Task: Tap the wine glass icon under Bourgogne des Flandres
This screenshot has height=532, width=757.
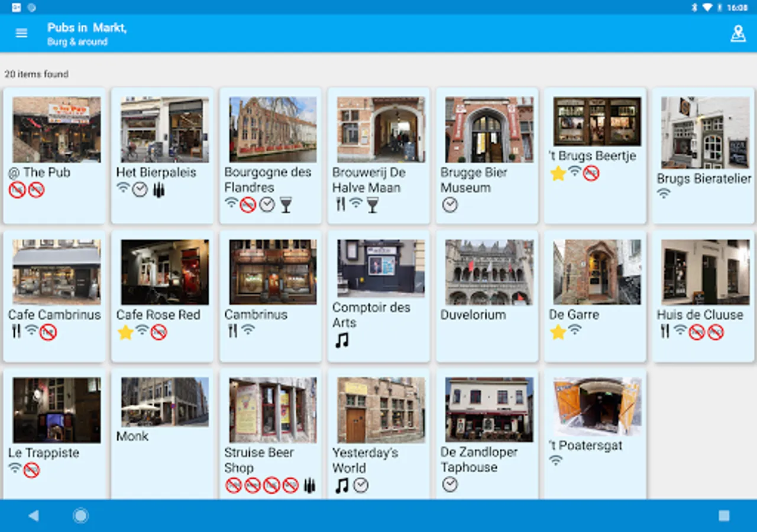Action: [x=286, y=205]
